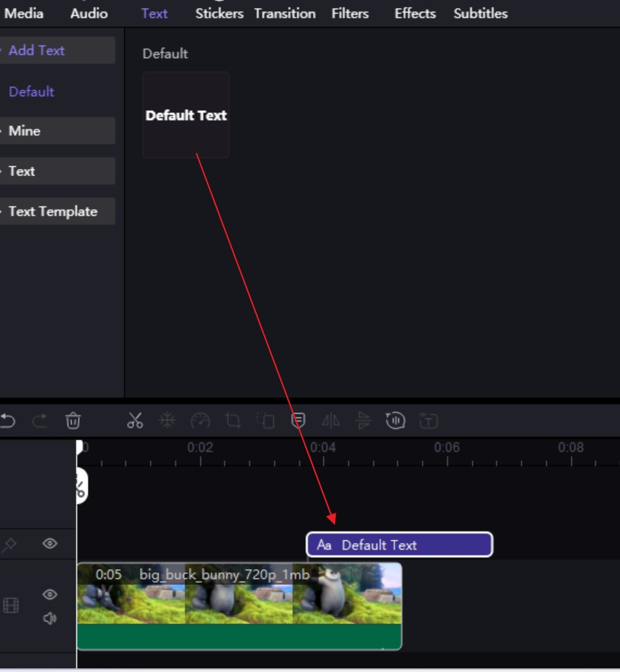620x672 pixels.
Task: Click the freeze frame snowflake icon
Action: [168, 419]
